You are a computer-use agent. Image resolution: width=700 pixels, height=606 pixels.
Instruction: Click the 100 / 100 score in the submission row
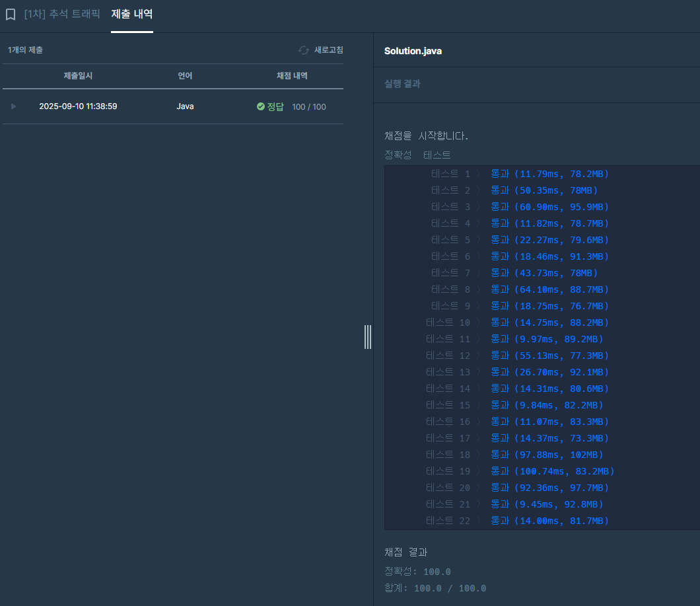[308, 107]
